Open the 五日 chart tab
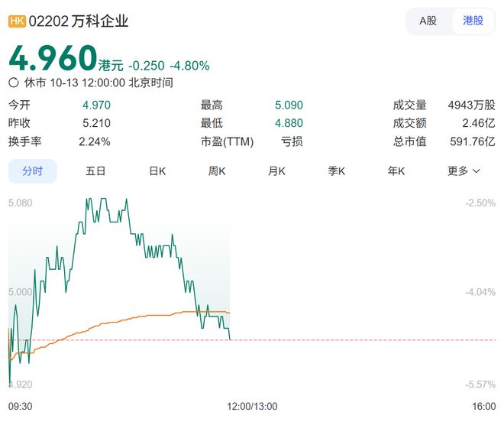The width and height of the screenshot is (504, 422). (x=95, y=171)
